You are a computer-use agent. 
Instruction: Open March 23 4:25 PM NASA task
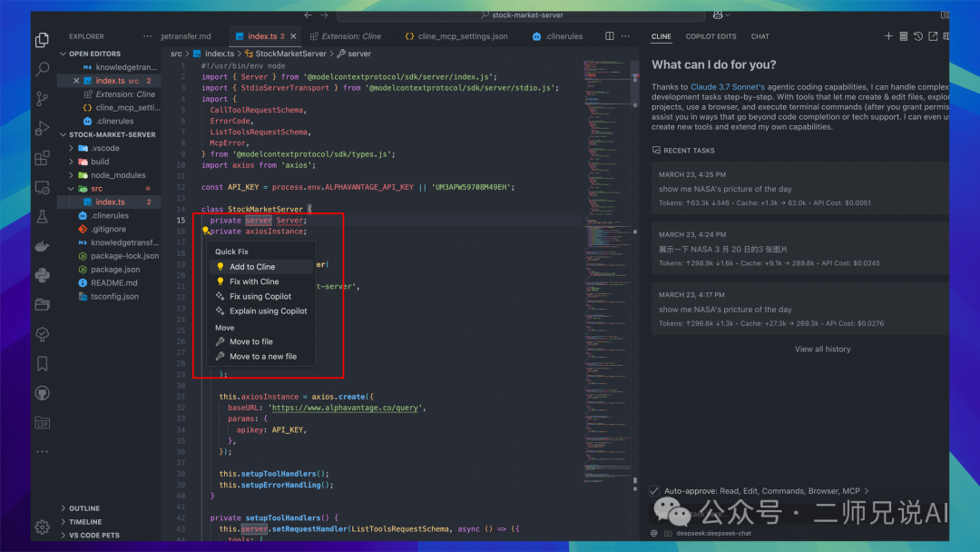(x=800, y=188)
